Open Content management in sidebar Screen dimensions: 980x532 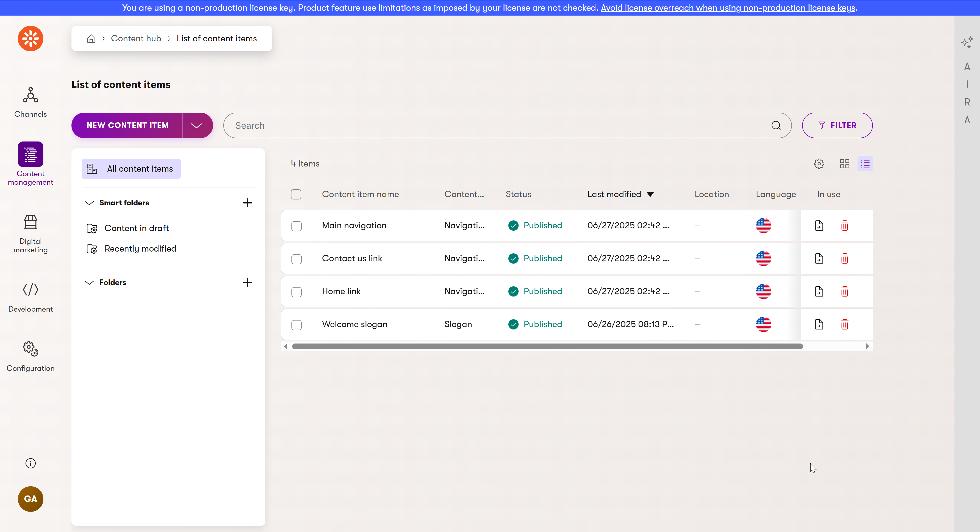[x=30, y=164]
